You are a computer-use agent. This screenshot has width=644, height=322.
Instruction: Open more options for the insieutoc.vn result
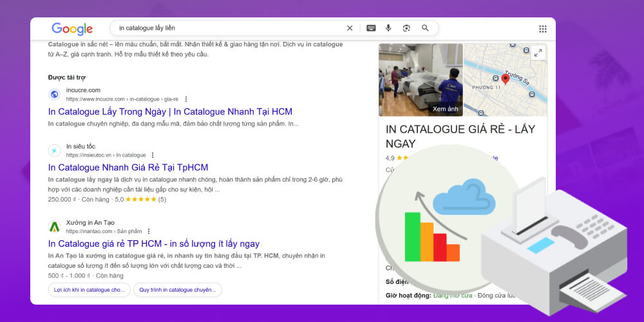tap(153, 155)
